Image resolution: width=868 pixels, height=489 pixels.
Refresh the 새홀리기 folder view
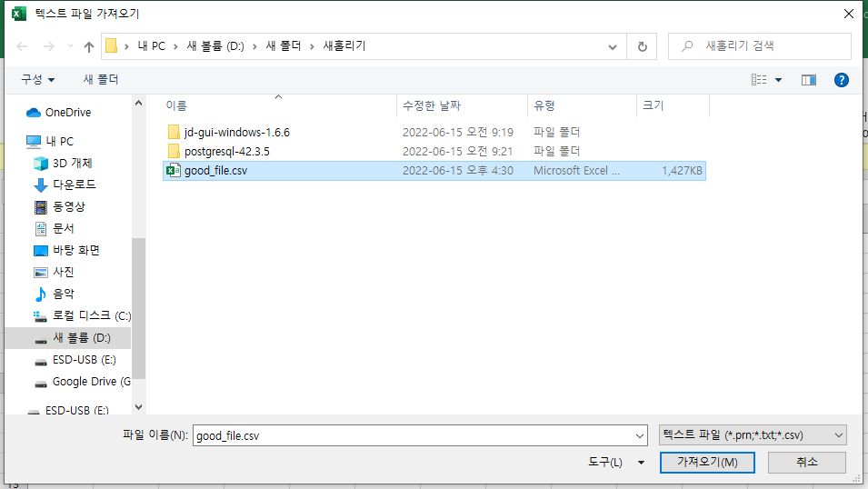[x=643, y=46]
